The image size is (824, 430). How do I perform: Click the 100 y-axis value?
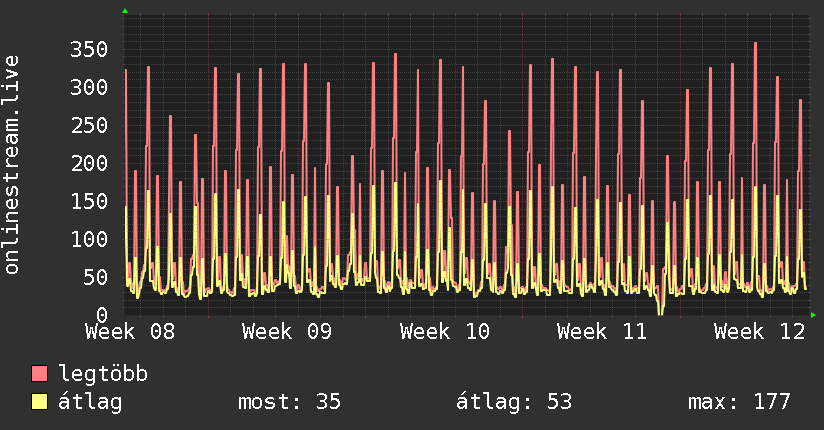click(x=89, y=240)
